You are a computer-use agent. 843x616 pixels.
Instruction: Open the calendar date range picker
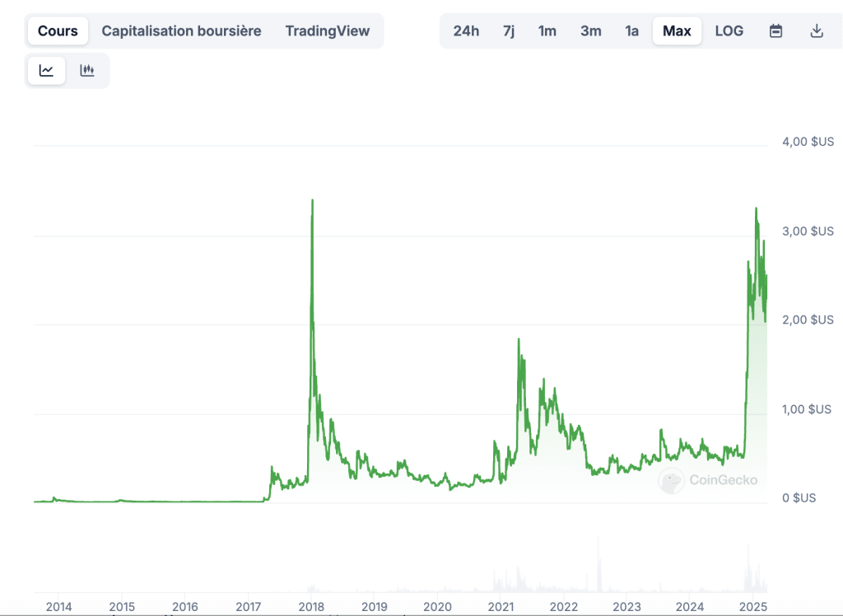(775, 30)
